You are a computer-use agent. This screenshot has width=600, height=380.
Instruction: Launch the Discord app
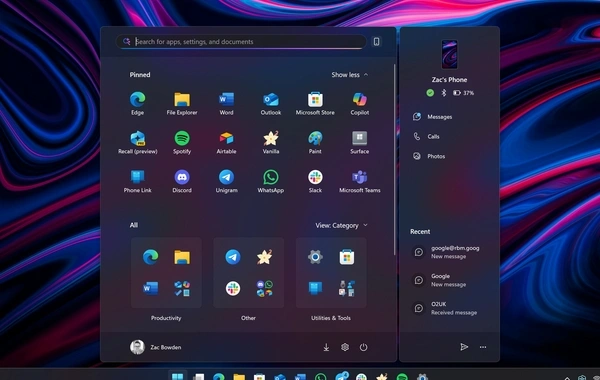(182, 181)
